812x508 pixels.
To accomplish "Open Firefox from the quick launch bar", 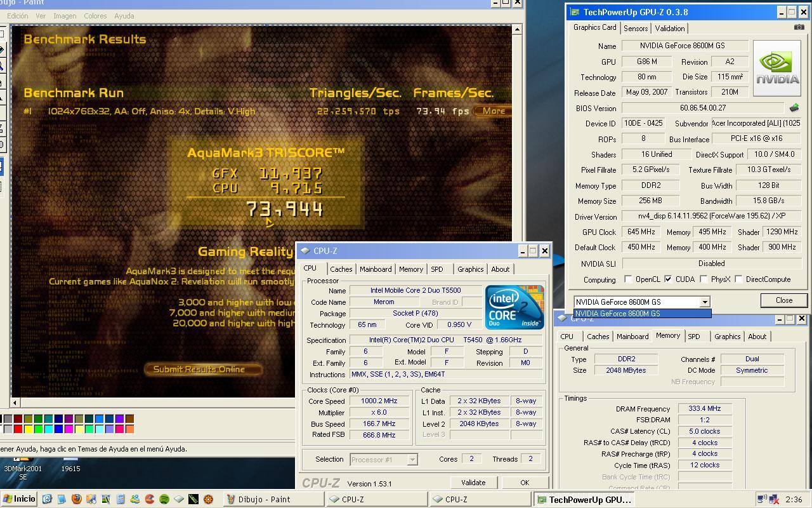I will (x=76, y=499).
